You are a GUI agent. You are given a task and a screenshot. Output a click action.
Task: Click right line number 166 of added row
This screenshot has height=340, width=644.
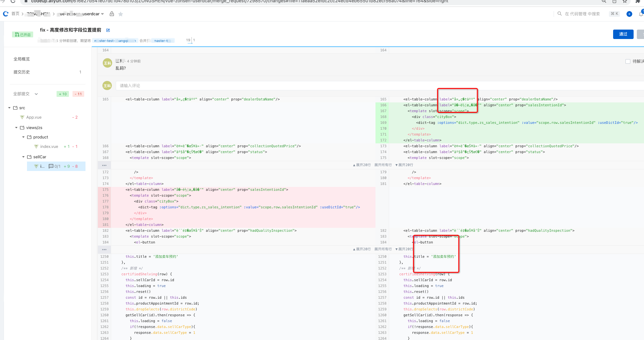(x=383, y=105)
